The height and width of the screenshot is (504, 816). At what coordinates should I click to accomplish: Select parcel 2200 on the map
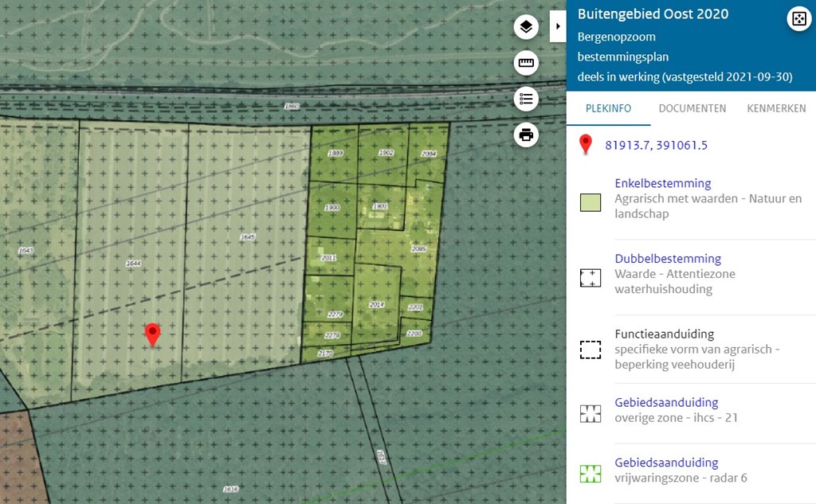[414, 334]
